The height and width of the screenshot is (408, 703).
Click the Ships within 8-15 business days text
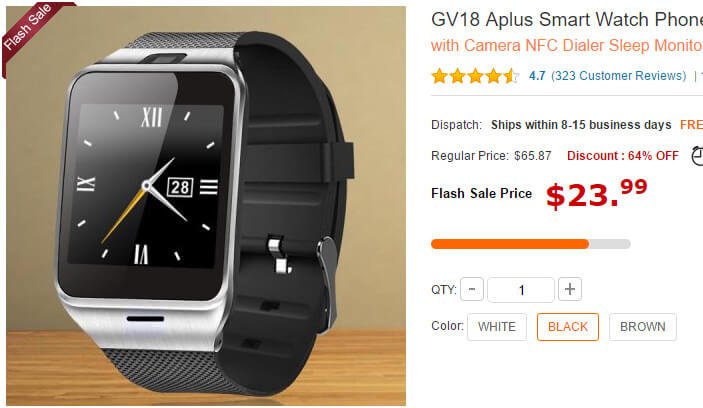[x=581, y=125]
